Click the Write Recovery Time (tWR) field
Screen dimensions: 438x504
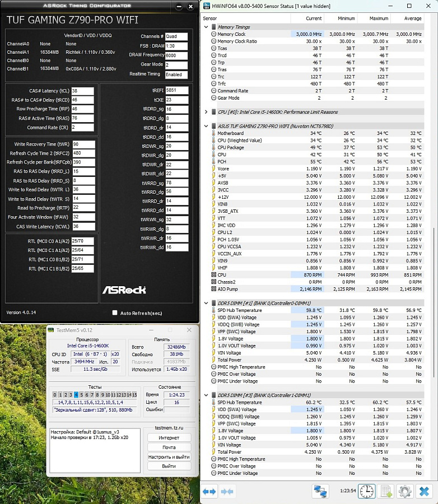point(83,144)
